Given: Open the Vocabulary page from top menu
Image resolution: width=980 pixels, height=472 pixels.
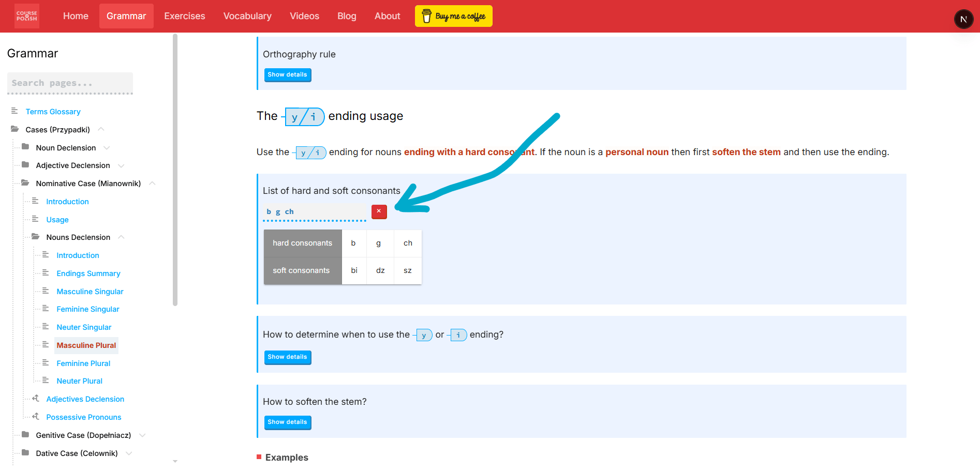Looking at the screenshot, I should (247, 16).
